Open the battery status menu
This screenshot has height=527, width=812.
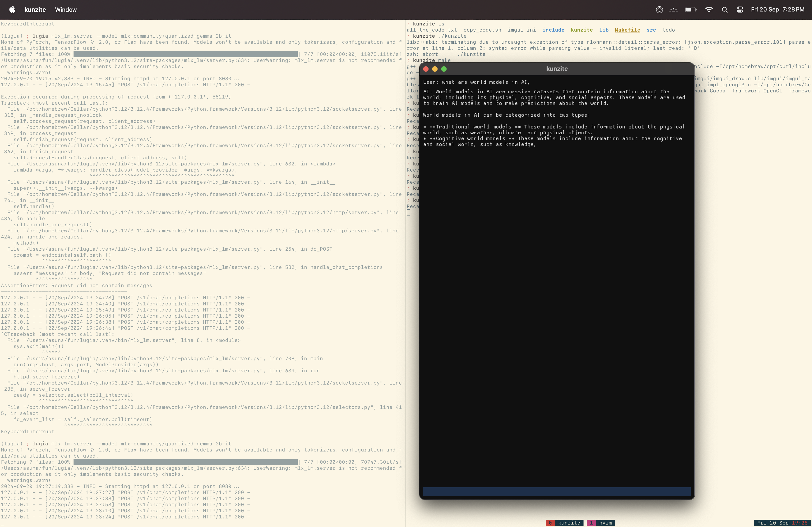point(691,9)
